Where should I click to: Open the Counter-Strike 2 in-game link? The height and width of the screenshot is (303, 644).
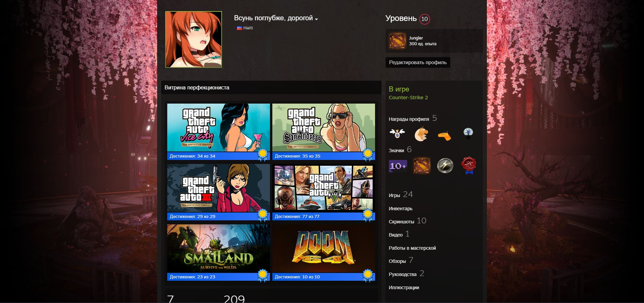(408, 98)
